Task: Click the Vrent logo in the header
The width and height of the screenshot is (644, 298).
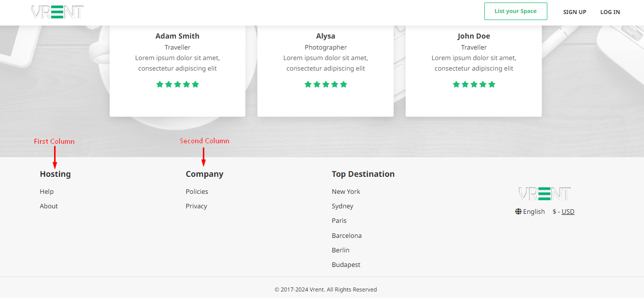Action: tap(57, 12)
